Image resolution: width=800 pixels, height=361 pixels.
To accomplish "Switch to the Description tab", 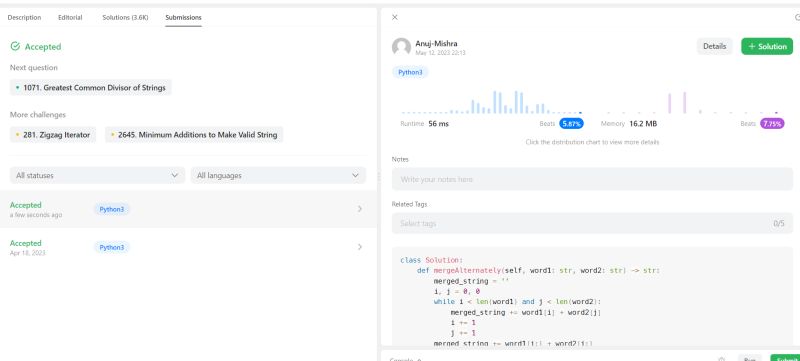I will click(x=24, y=17).
